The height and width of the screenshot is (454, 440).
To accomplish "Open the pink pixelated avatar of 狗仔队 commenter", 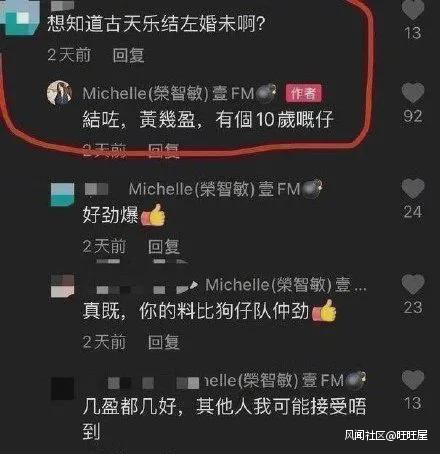I will tap(62, 286).
